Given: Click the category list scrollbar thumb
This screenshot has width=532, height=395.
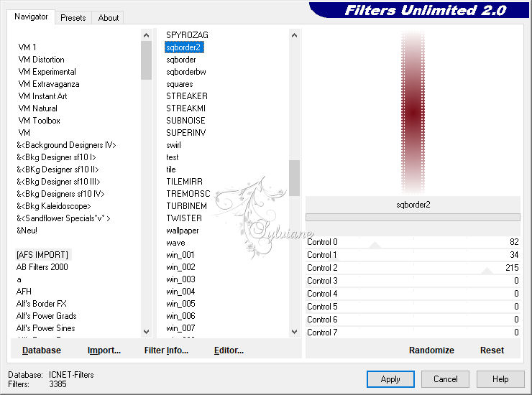Looking at the screenshot, I should 146,60.
